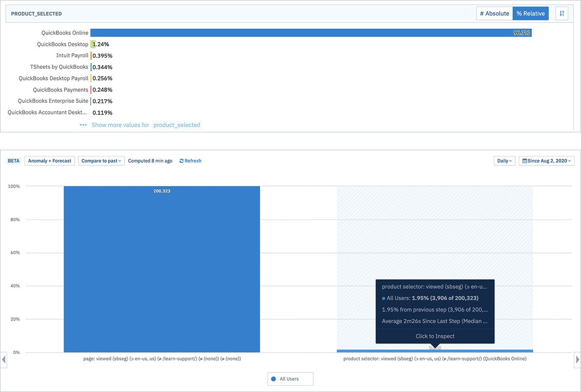Viewport: 581px width, 392px height.
Task: Click the teal TSheets by QuickBooks bar
Action: (x=91, y=67)
